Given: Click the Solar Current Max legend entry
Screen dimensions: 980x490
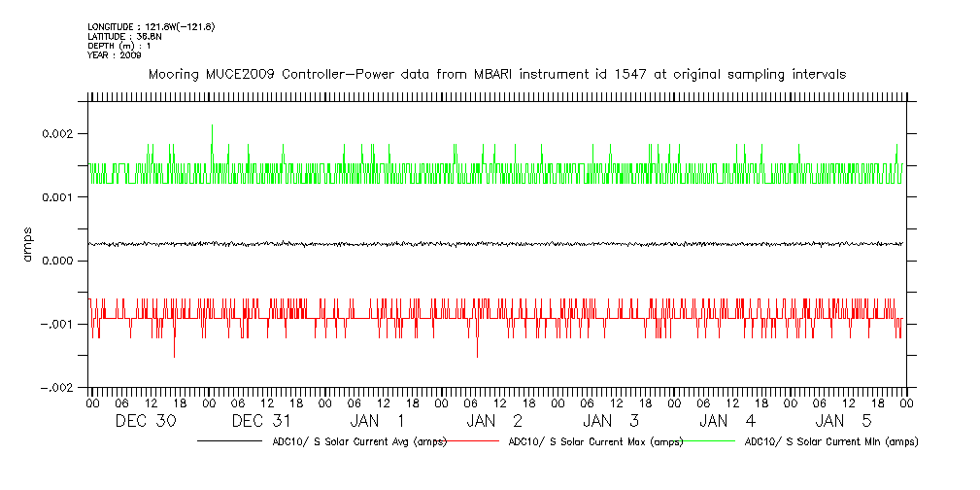Looking at the screenshot, I should [x=595, y=442].
